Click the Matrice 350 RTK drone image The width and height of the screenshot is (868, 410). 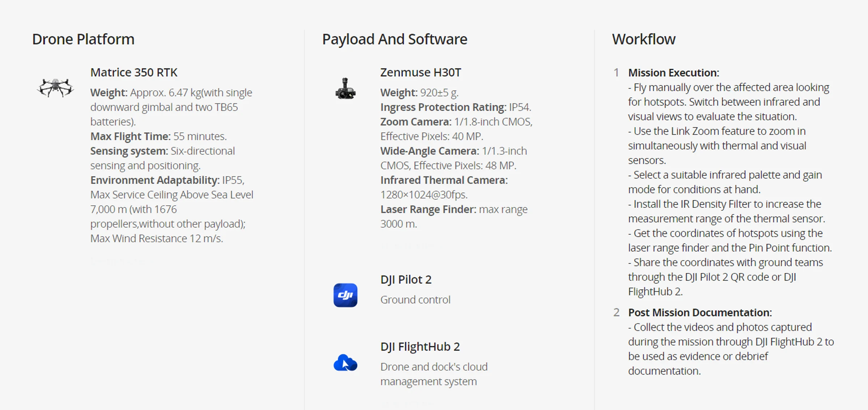pyautogui.click(x=55, y=88)
